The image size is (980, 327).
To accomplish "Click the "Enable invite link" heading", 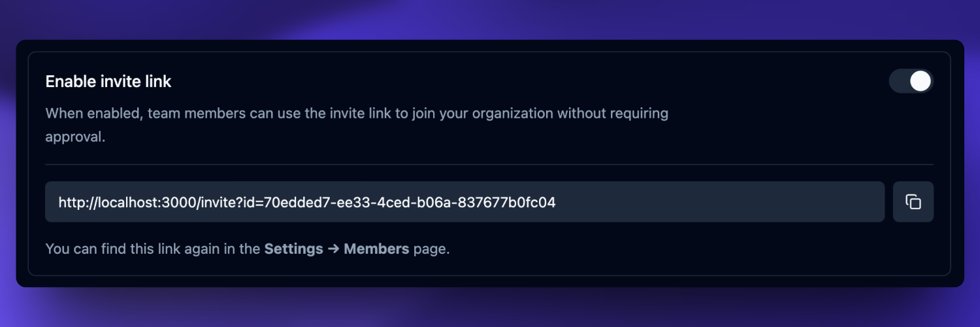I will tap(108, 82).
